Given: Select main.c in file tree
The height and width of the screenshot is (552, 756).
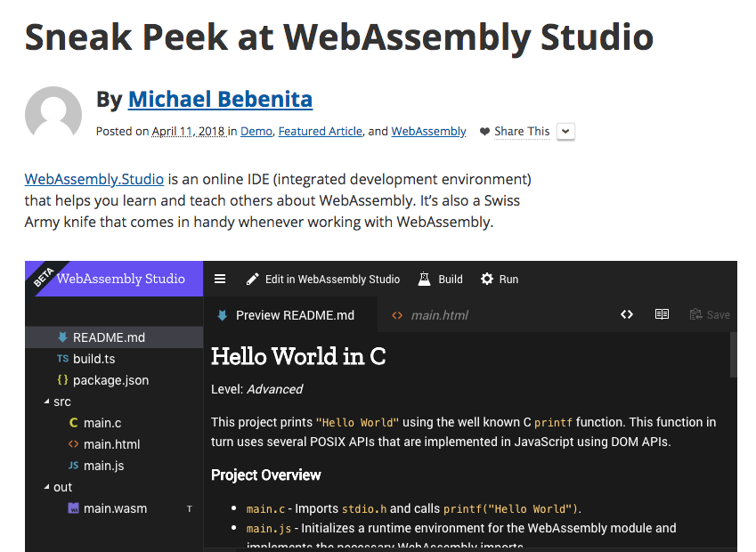Looking at the screenshot, I should coord(114,423).
